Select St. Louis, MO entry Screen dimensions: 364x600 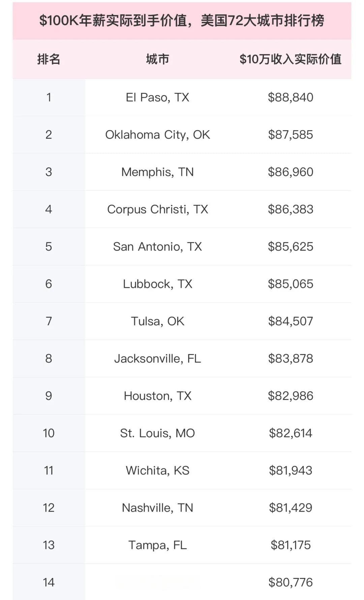pyautogui.click(x=157, y=433)
